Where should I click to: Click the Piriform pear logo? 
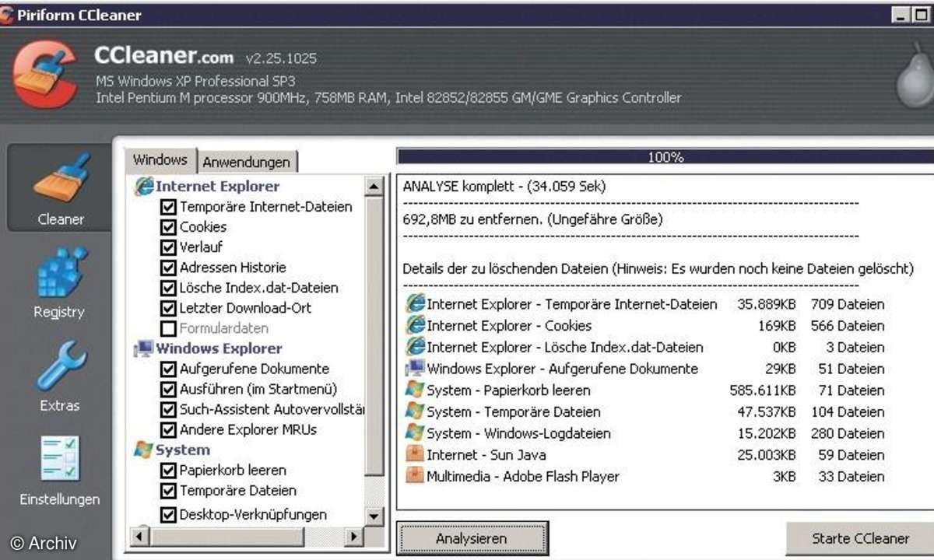tap(915, 75)
